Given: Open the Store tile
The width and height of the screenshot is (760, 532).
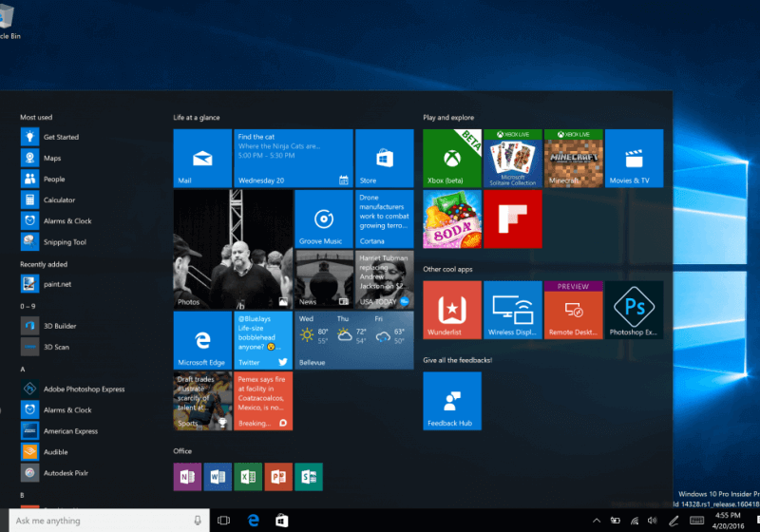Looking at the screenshot, I should pyautogui.click(x=385, y=158).
